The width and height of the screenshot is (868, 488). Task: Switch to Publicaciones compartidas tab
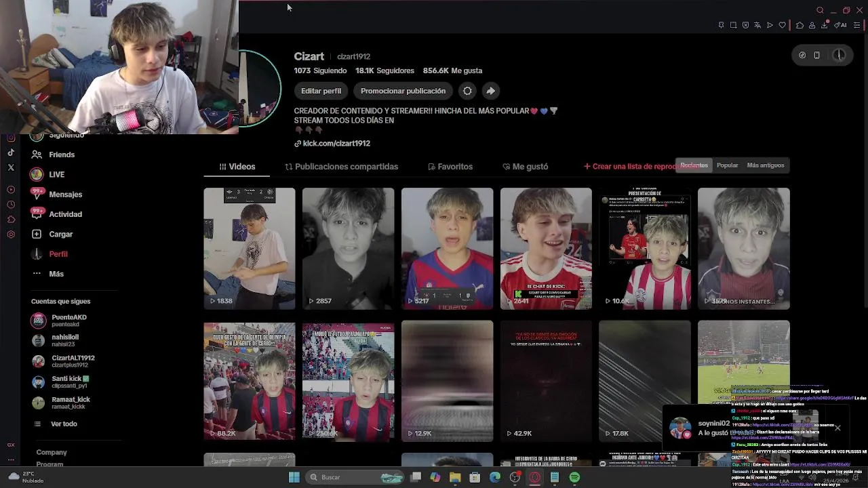341,167
